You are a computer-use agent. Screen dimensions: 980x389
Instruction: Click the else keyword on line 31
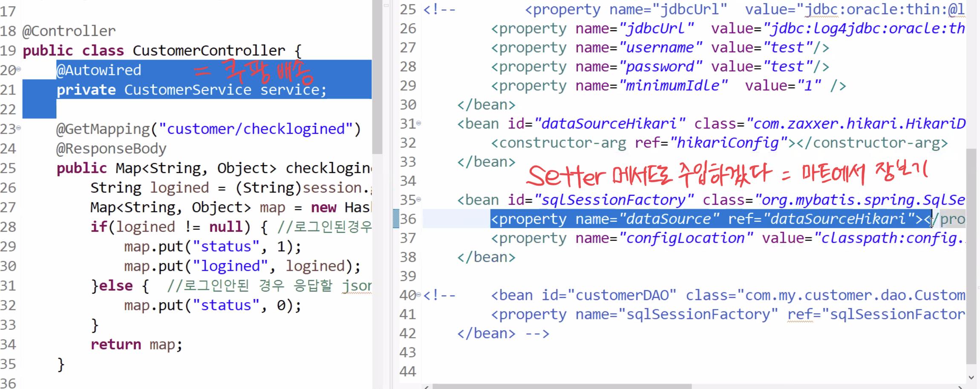[116, 286]
